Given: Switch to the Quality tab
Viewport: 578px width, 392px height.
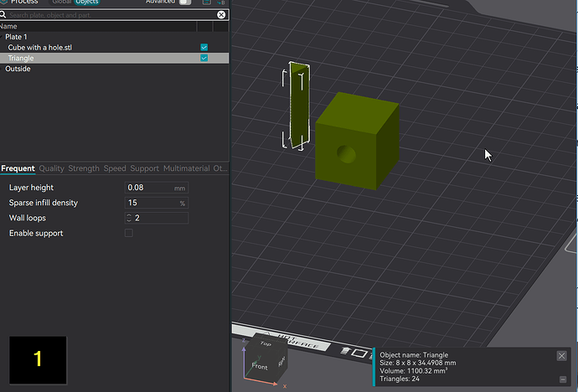Looking at the screenshot, I should click(x=52, y=168).
